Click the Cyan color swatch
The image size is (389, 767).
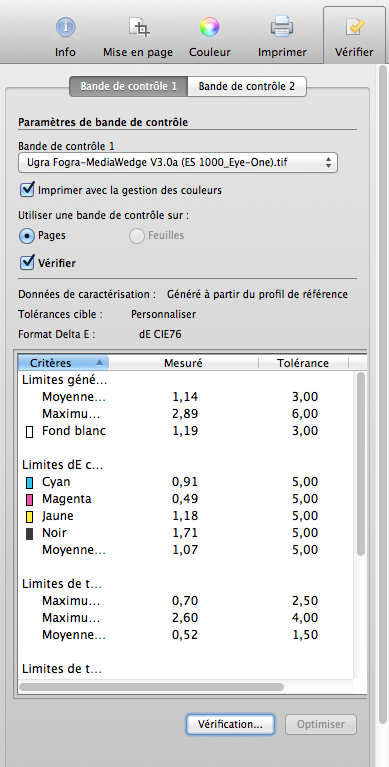tap(29, 483)
